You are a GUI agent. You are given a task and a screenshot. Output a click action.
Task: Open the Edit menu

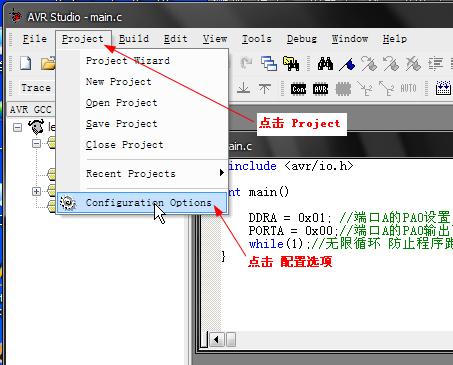(x=175, y=39)
